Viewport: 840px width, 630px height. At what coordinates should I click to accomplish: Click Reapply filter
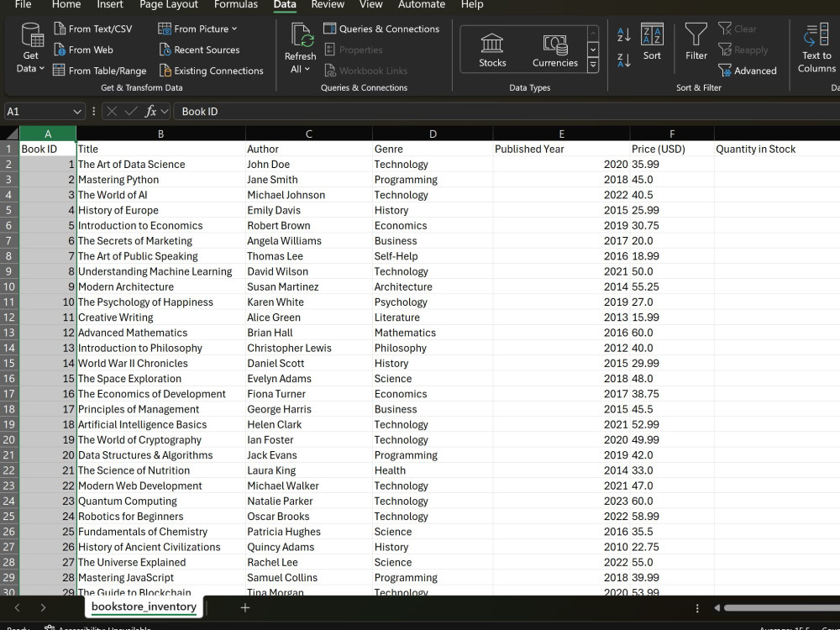[743, 50]
